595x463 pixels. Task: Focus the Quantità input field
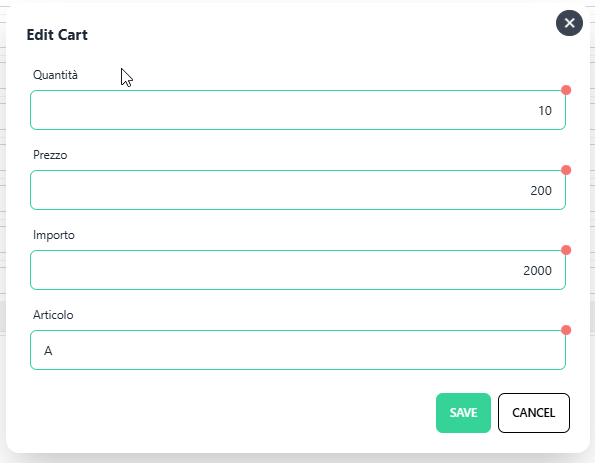pos(298,110)
